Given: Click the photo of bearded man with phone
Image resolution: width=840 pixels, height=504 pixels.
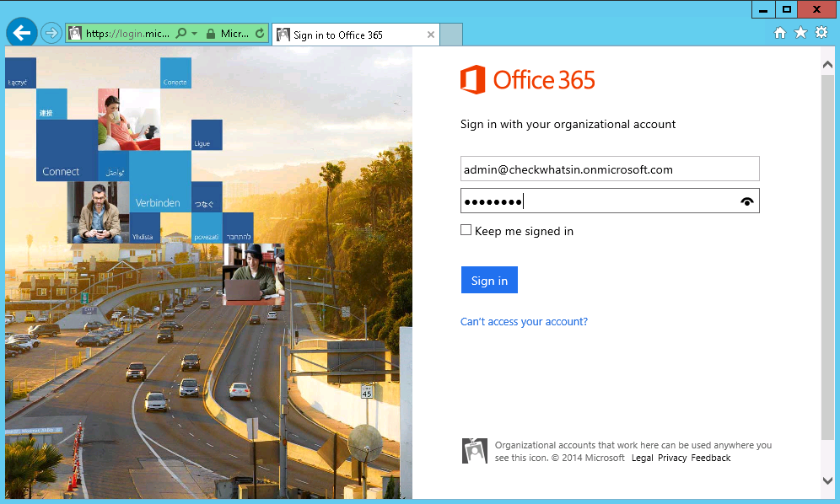Looking at the screenshot, I should [x=98, y=212].
